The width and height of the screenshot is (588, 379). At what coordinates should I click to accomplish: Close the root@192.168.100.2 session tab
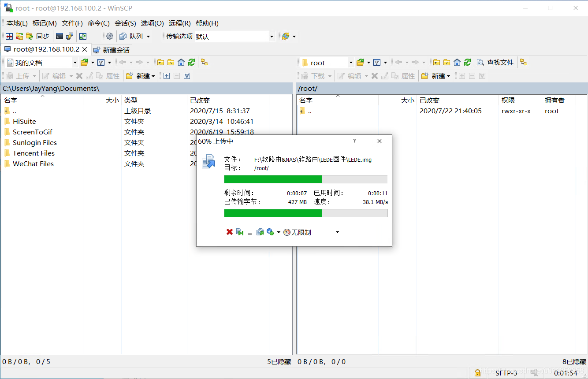(x=85, y=49)
